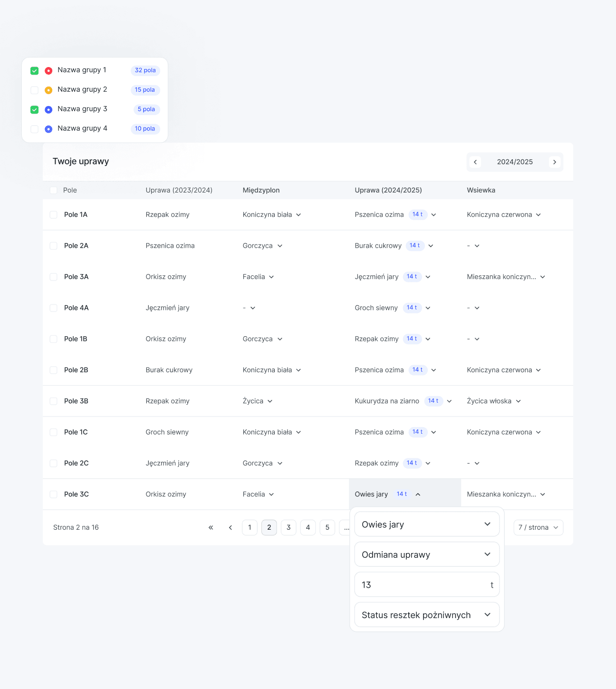Open Status resztek pożniwnych dropdown
This screenshot has height=689, width=616.
[426, 615]
